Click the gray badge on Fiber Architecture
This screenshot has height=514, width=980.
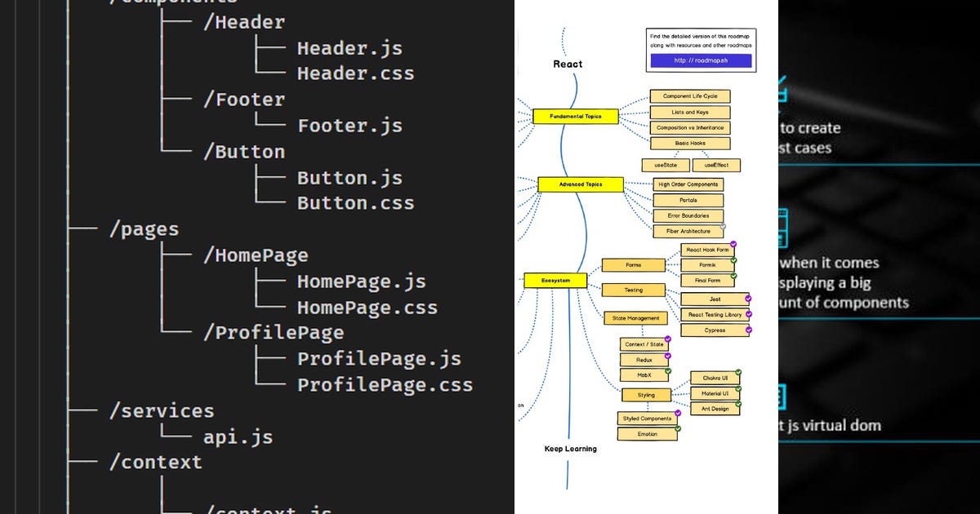722,225
